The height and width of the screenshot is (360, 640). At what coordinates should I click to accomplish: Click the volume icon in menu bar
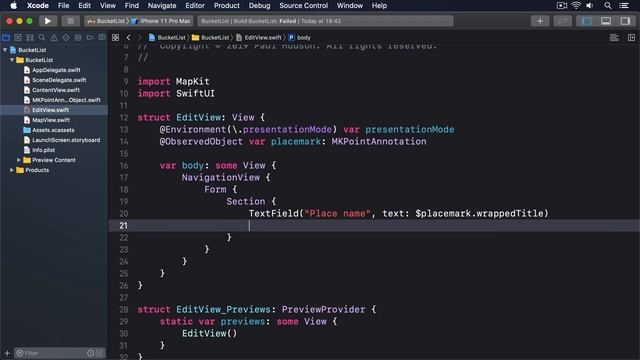click(x=589, y=6)
